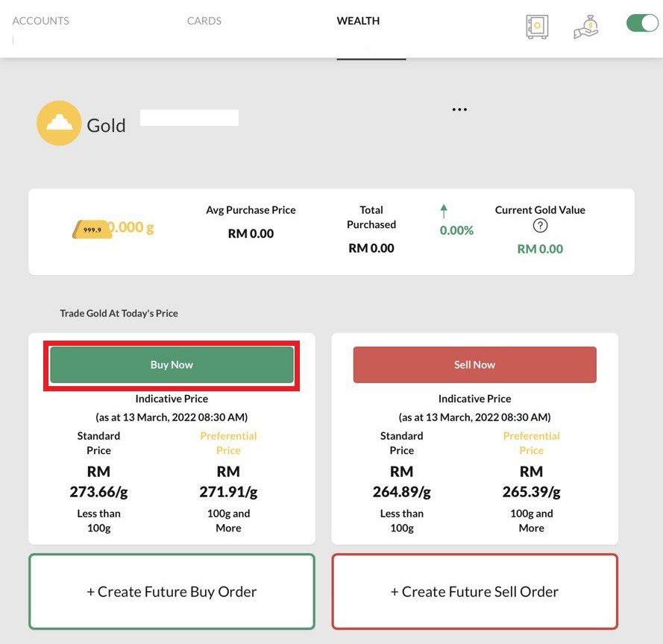Click the Sell Now button
This screenshot has height=644, width=663.
[x=474, y=364]
